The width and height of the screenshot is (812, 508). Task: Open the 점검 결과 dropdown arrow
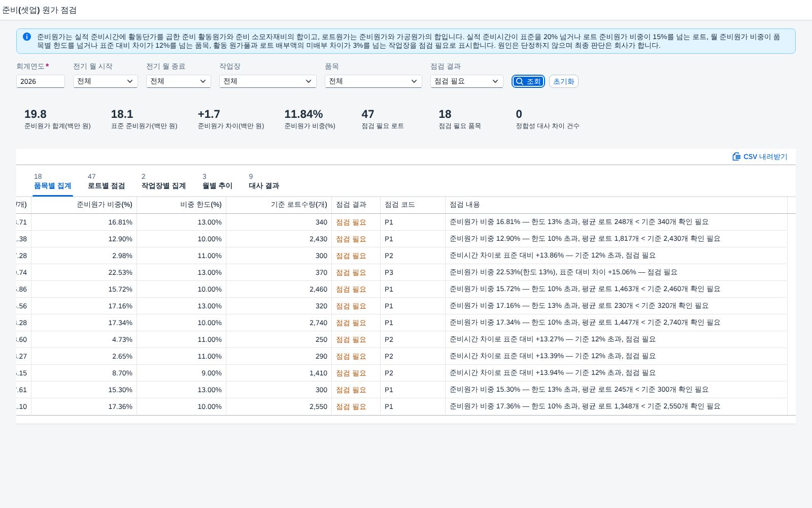click(495, 81)
